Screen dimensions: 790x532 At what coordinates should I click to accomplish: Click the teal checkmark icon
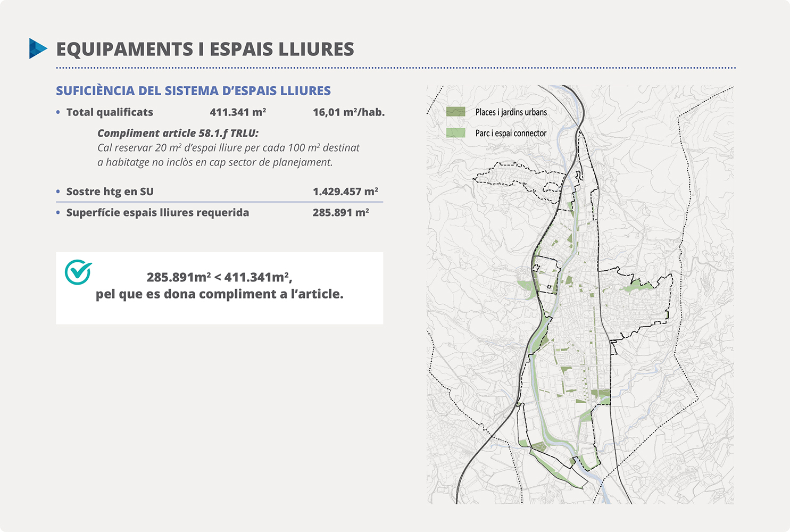click(x=78, y=272)
